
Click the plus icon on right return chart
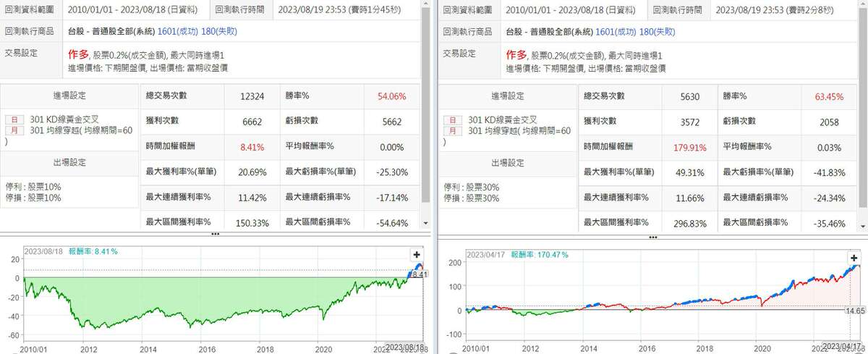pyautogui.click(x=855, y=258)
